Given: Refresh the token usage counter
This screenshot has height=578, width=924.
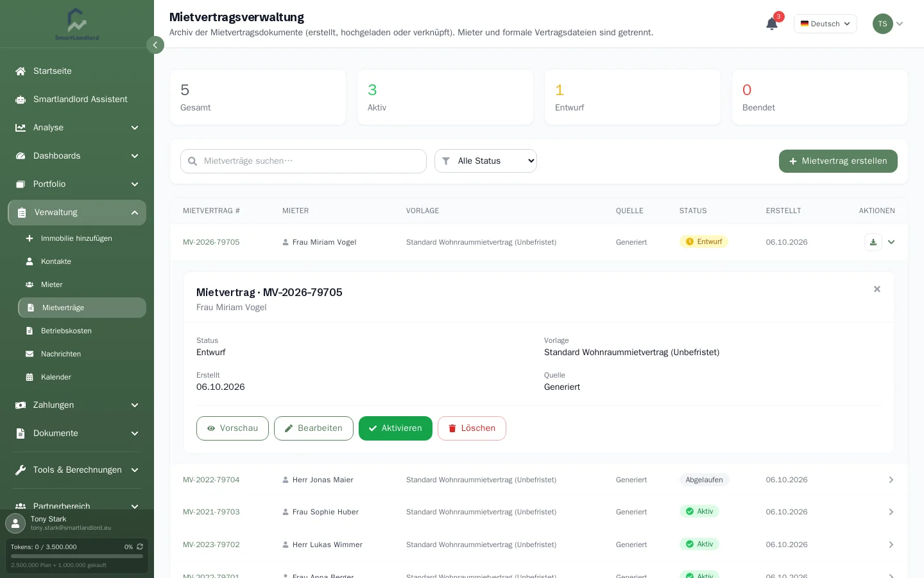Looking at the screenshot, I should point(140,547).
